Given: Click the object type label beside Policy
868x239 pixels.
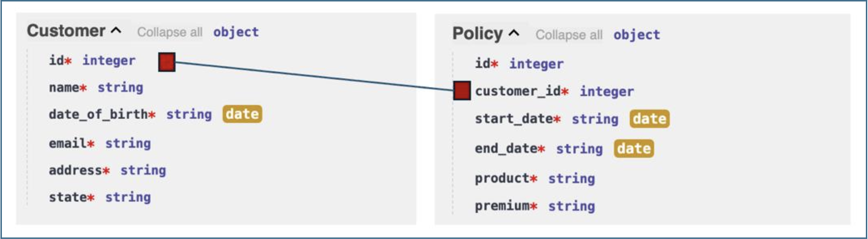Looking at the screenshot, I should pos(637,35).
